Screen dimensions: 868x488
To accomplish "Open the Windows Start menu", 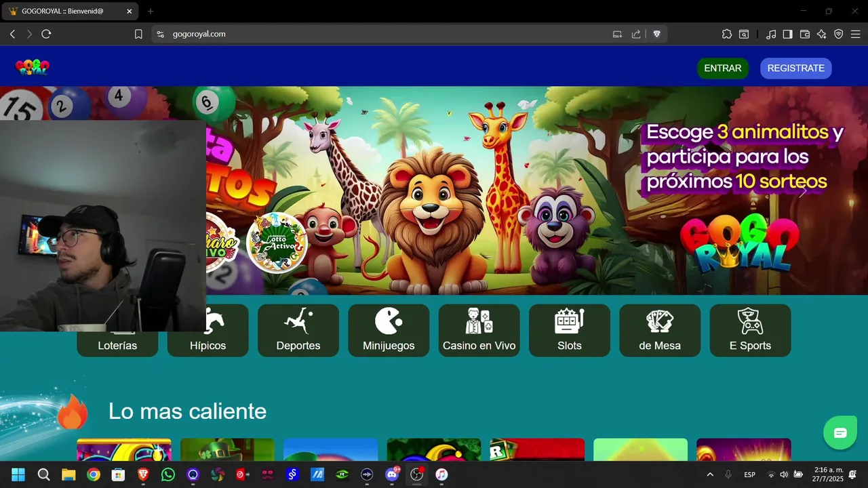I will [x=18, y=474].
